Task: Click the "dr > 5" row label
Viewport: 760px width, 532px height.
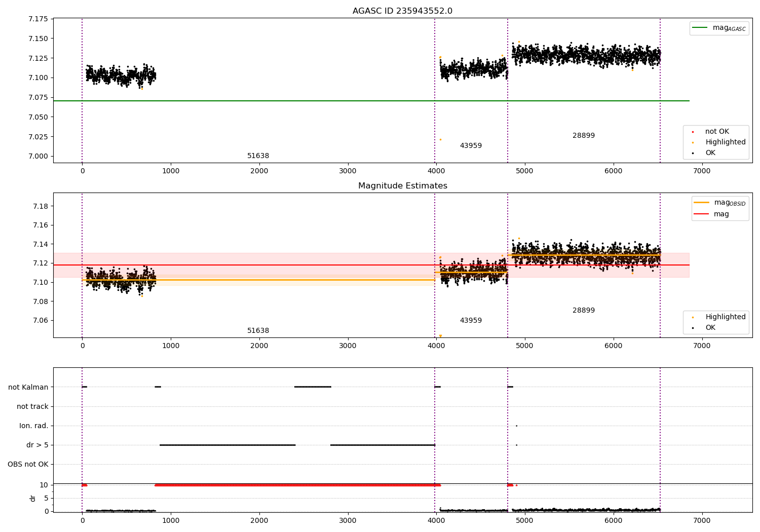Action: (37, 445)
